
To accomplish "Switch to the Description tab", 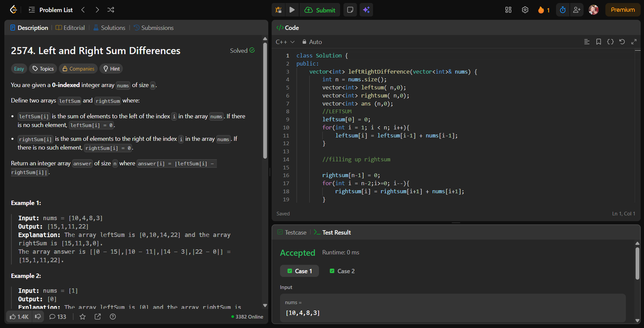I will click(29, 28).
